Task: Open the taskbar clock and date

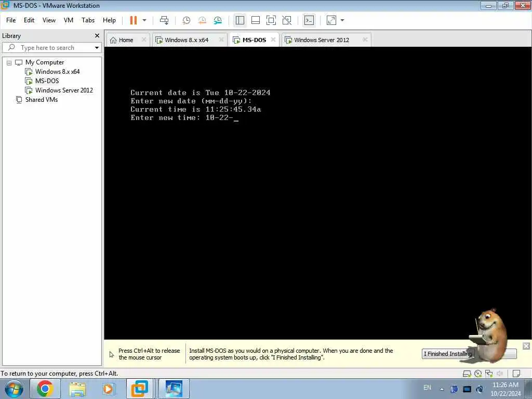Action: tap(506, 389)
